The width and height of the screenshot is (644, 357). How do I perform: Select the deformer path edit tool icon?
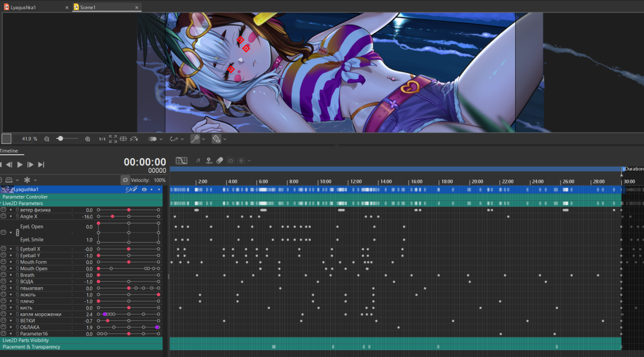pyautogui.click(x=195, y=139)
